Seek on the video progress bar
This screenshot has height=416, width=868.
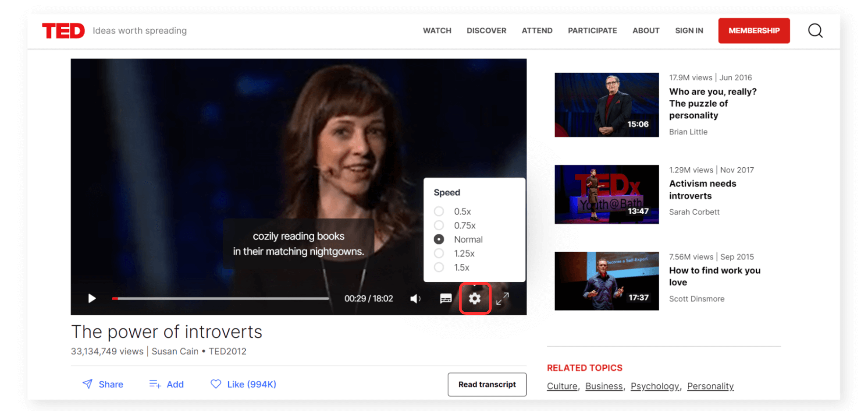click(220, 299)
